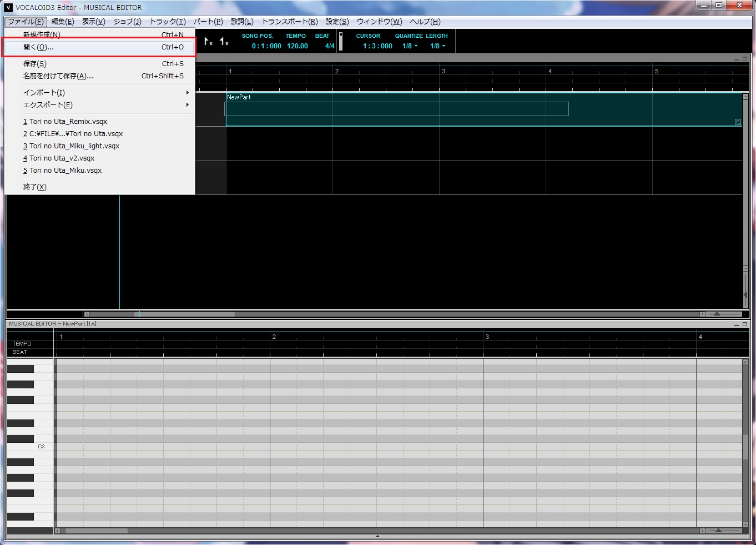This screenshot has width=756, height=545.
Task: Maximize the MUSICAL EDITOR panel
Action: (x=745, y=324)
